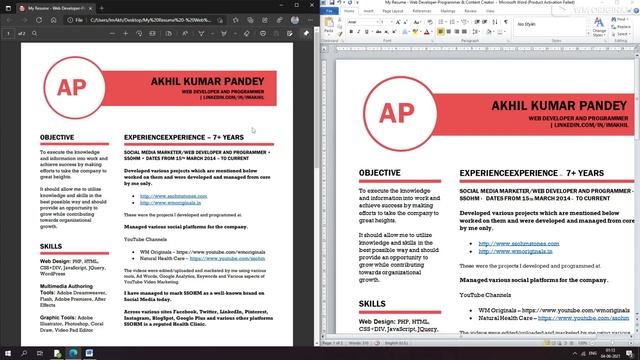The height and width of the screenshot is (360, 640).
Task: Open Change Styles in Word ribbon
Action: pyautogui.click(x=599, y=27)
